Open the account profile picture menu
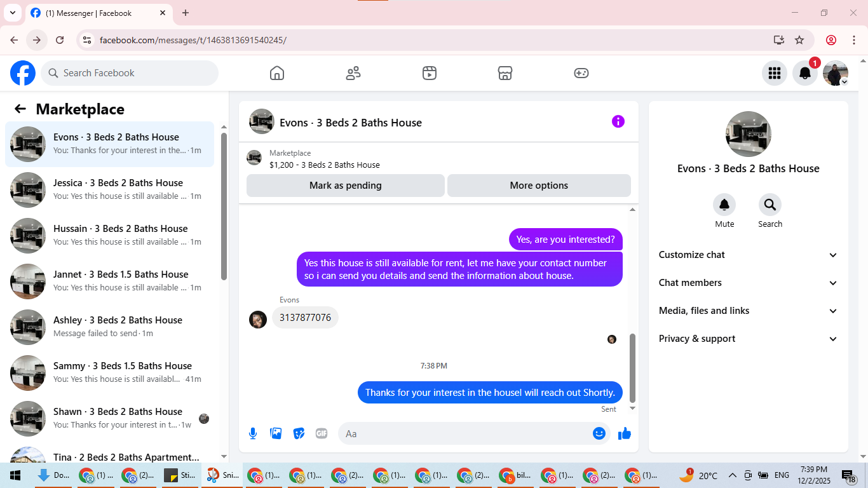Image resolution: width=868 pixels, height=488 pixels. [836, 73]
